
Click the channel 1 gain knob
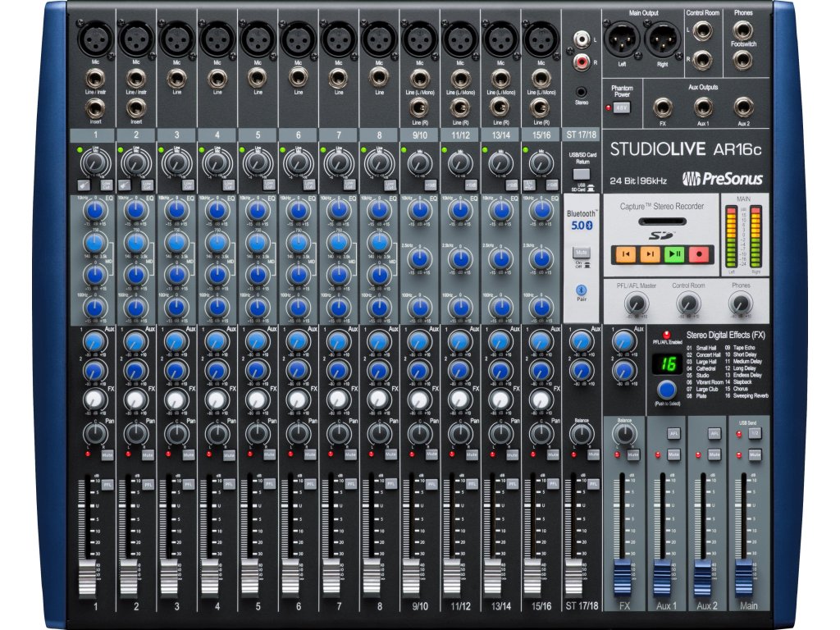[x=95, y=162]
